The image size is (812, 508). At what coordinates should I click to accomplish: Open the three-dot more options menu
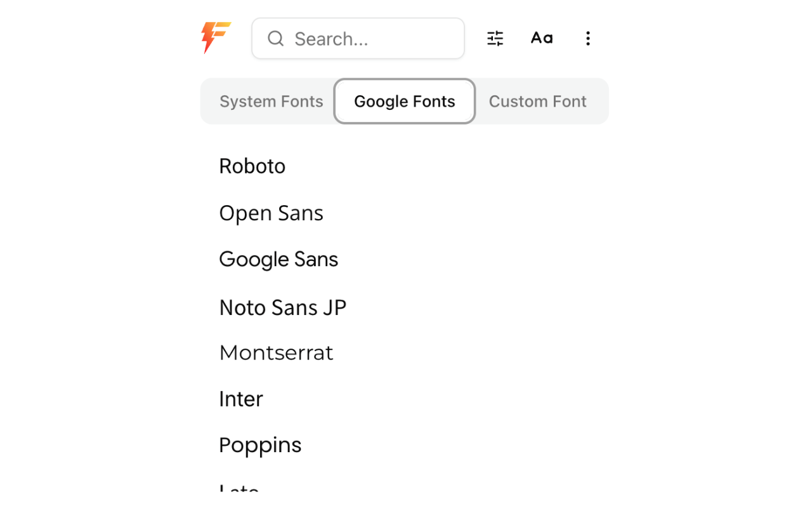click(588, 39)
